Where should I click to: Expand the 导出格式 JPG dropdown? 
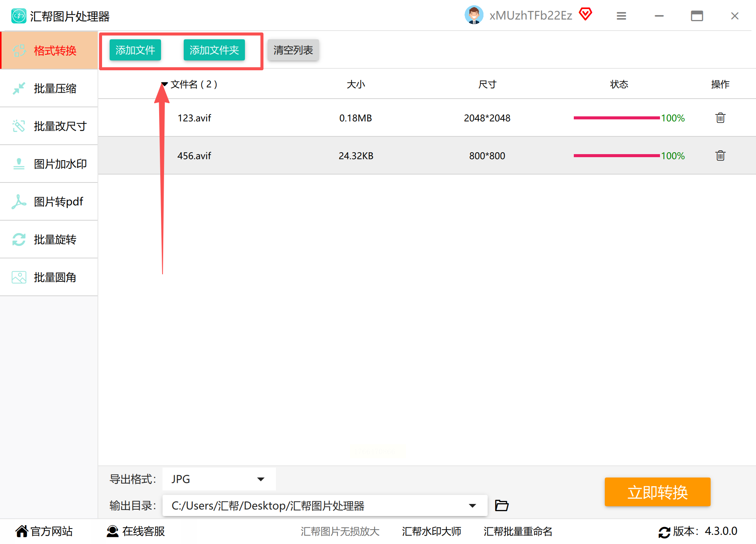(260, 479)
